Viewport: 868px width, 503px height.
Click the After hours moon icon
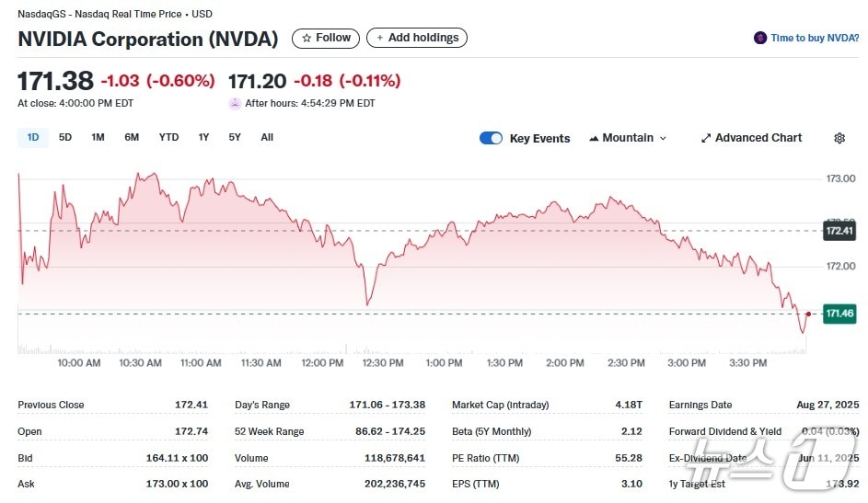pyautogui.click(x=235, y=103)
